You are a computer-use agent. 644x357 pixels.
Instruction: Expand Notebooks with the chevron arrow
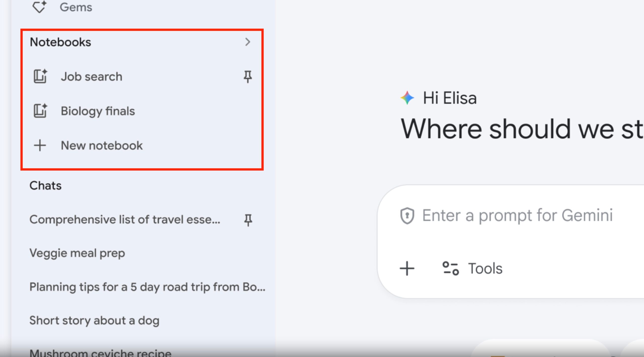[x=248, y=42]
